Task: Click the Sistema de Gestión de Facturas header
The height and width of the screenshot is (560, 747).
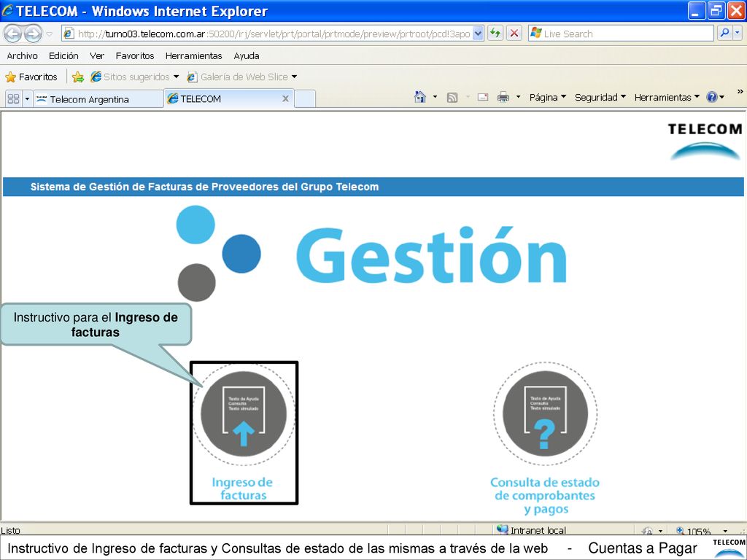Action: click(204, 187)
